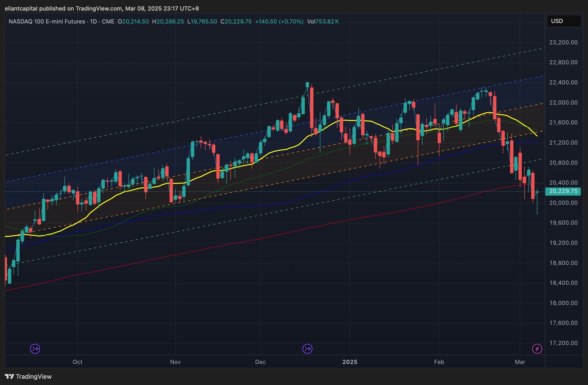Click the TradingView logo at bottom left
This screenshot has width=588, height=385.
pos(28,376)
